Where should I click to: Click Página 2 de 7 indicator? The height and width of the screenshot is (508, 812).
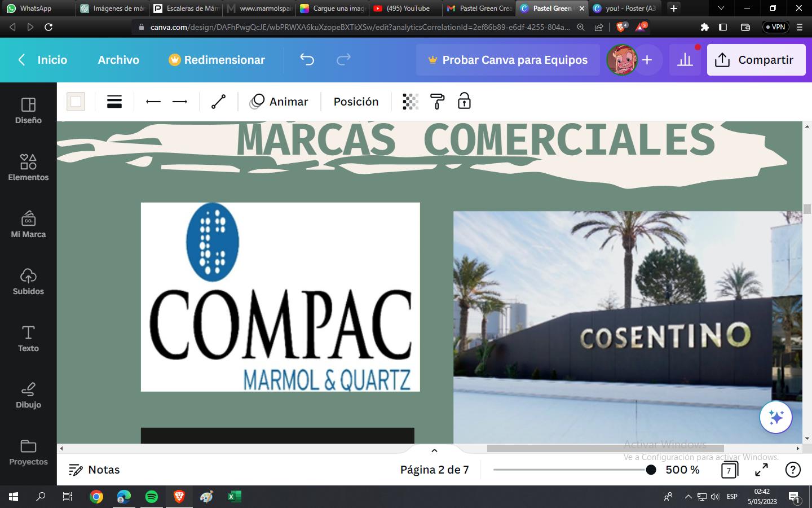click(x=434, y=470)
